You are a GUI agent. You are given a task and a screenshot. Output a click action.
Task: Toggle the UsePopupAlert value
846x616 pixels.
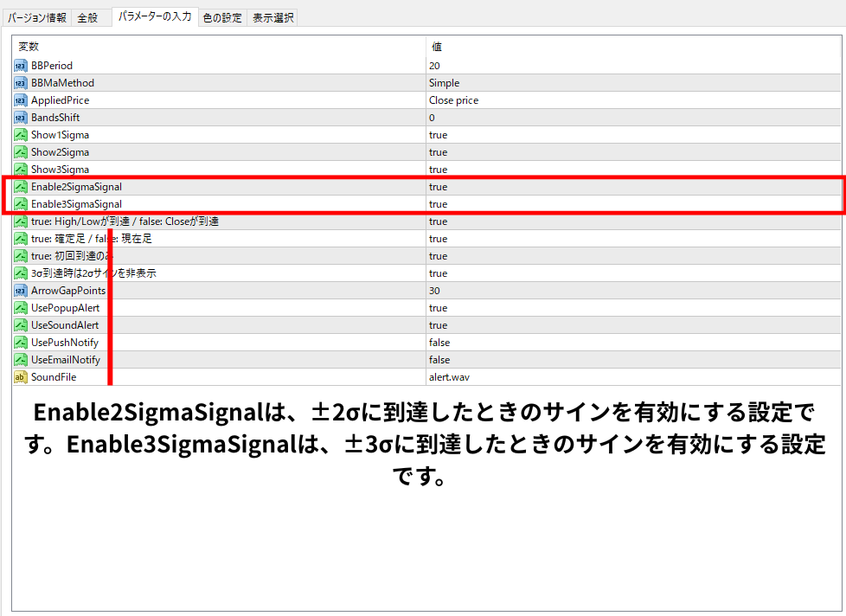438,308
